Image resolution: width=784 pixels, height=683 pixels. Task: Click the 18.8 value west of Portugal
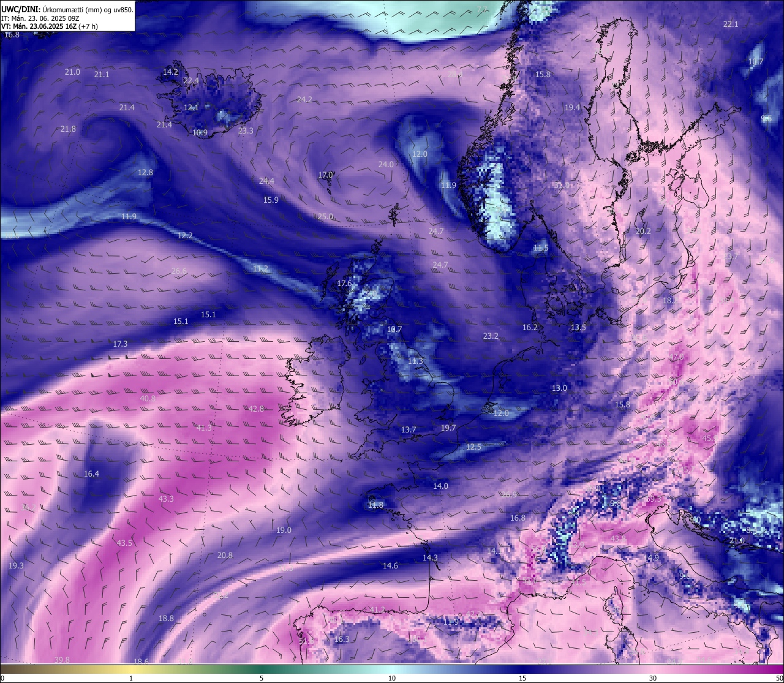point(166,618)
